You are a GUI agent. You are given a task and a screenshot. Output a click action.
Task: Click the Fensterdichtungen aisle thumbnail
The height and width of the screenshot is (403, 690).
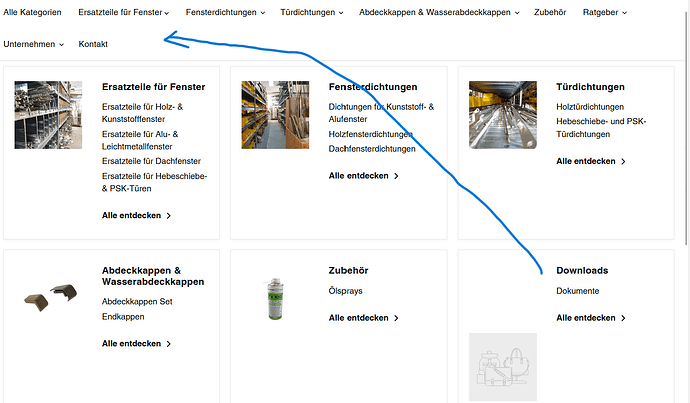(275, 115)
